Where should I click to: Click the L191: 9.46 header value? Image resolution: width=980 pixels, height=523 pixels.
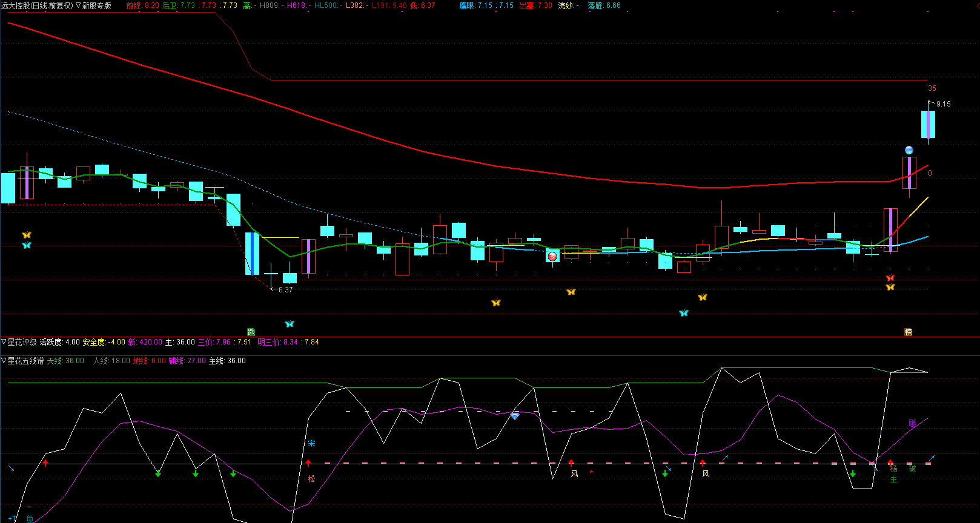click(389, 5)
